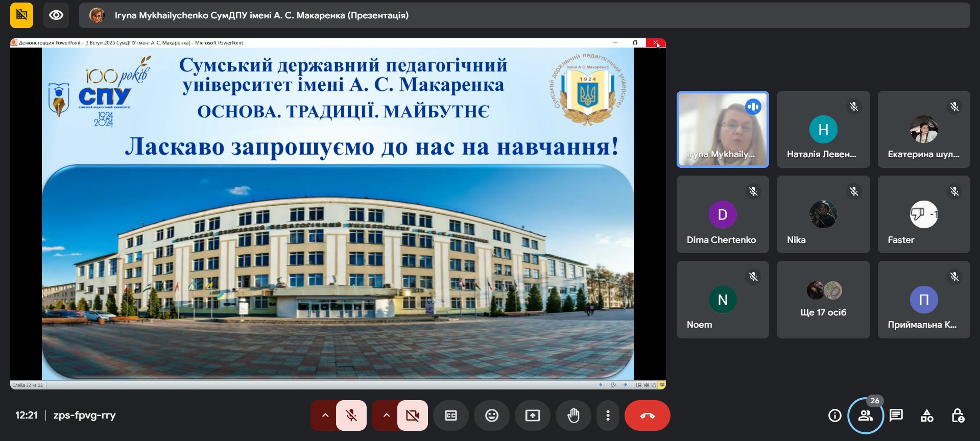Show the participants people panel
This screenshot has height=441, width=980.
tap(865, 415)
